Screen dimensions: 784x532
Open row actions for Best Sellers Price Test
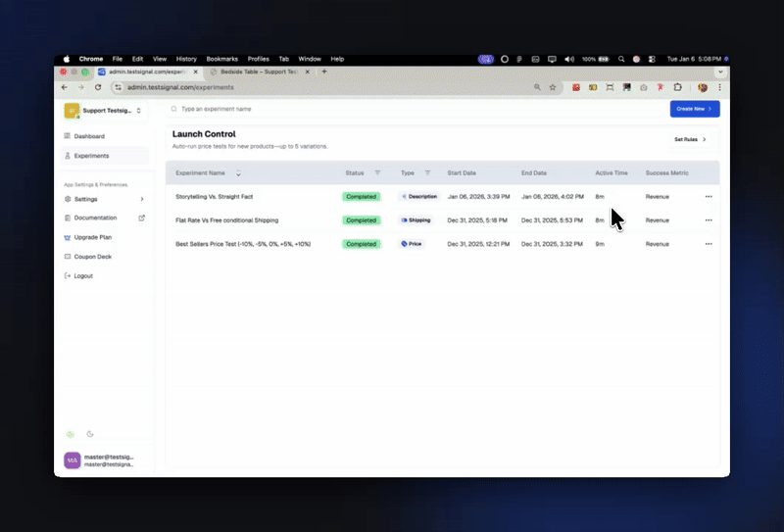click(708, 244)
